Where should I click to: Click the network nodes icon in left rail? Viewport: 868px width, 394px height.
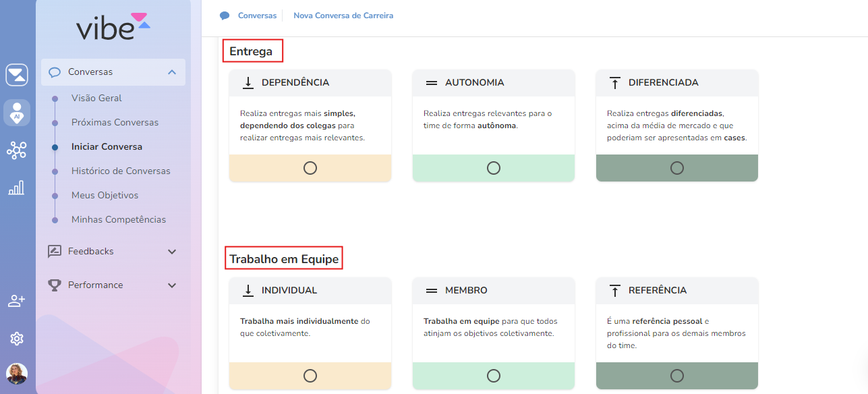(x=17, y=150)
